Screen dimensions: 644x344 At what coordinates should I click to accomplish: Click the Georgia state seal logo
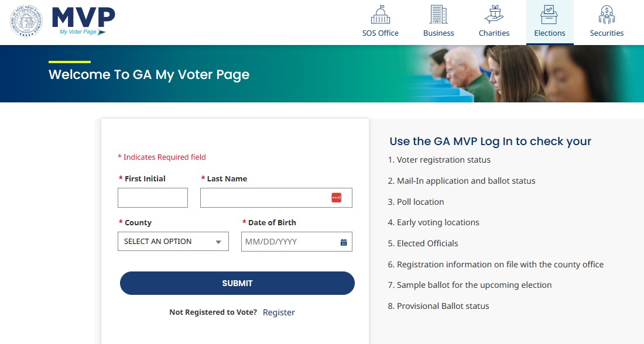pyautogui.click(x=26, y=21)
